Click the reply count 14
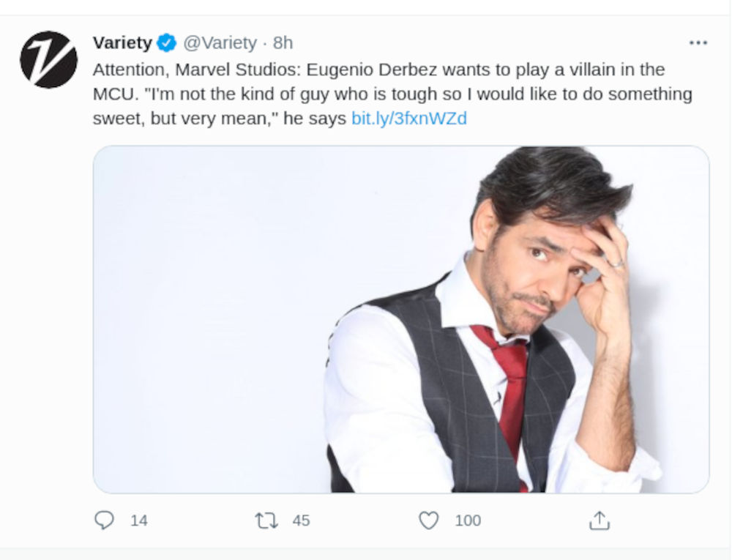Viewport: 732px width, 560px height. (x=139, y=520)
